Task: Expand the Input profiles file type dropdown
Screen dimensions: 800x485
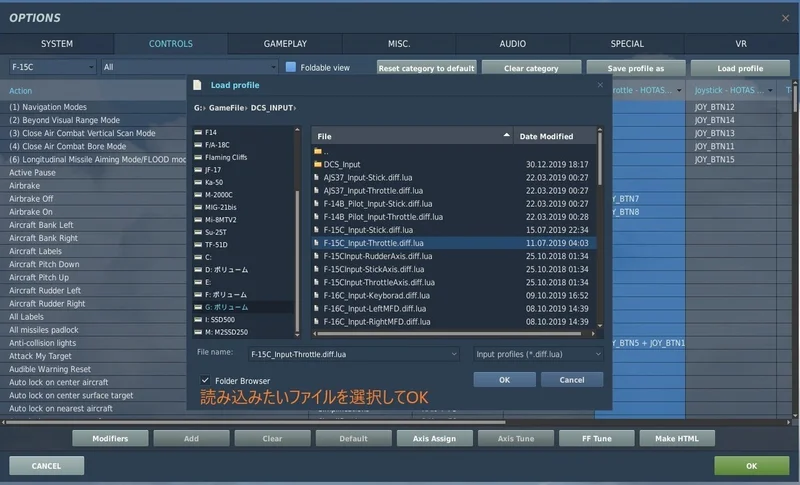Action: point(598,354)
